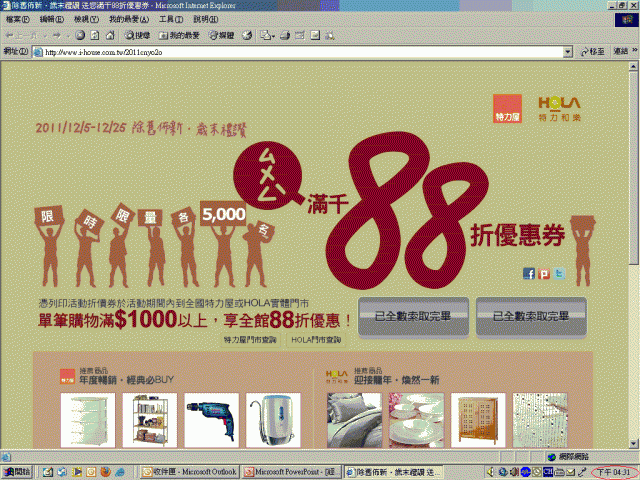
Task: Expand the address bar URL dropdown
Action: 568,52
